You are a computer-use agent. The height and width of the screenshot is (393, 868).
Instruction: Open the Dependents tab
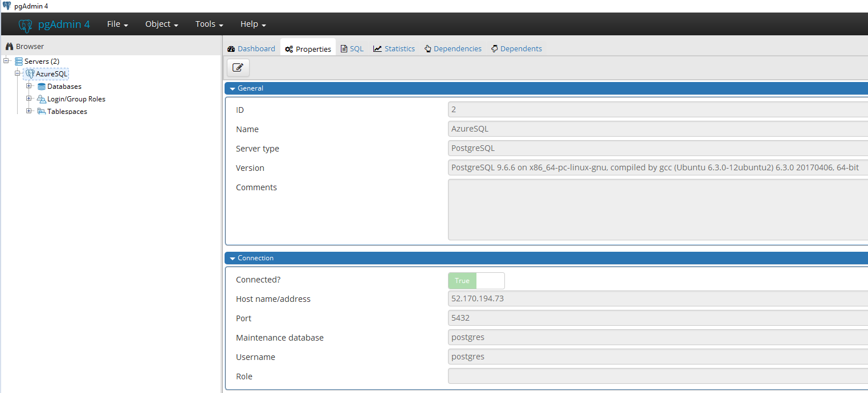(x=516, y=49)
